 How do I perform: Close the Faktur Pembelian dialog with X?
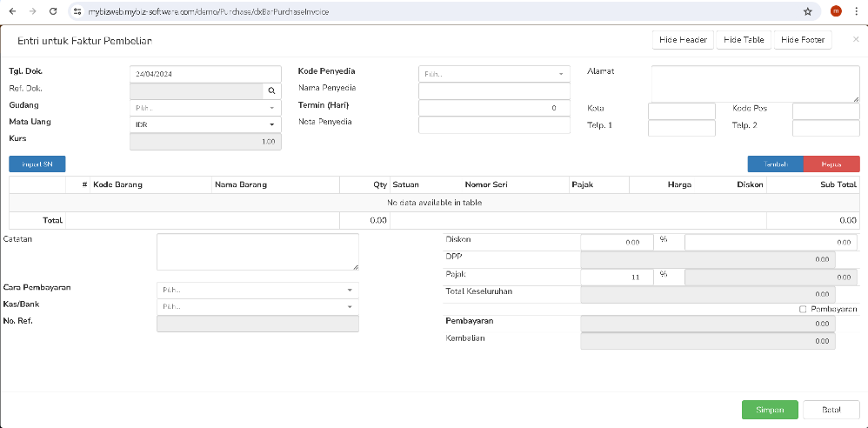point(856,39)
